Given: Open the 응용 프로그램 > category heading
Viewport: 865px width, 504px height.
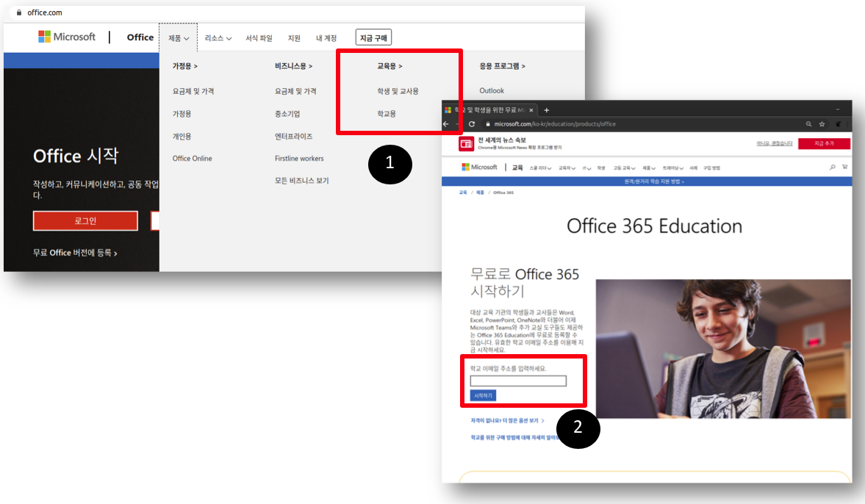Looking at the screenshot, I should click(502, 66).
